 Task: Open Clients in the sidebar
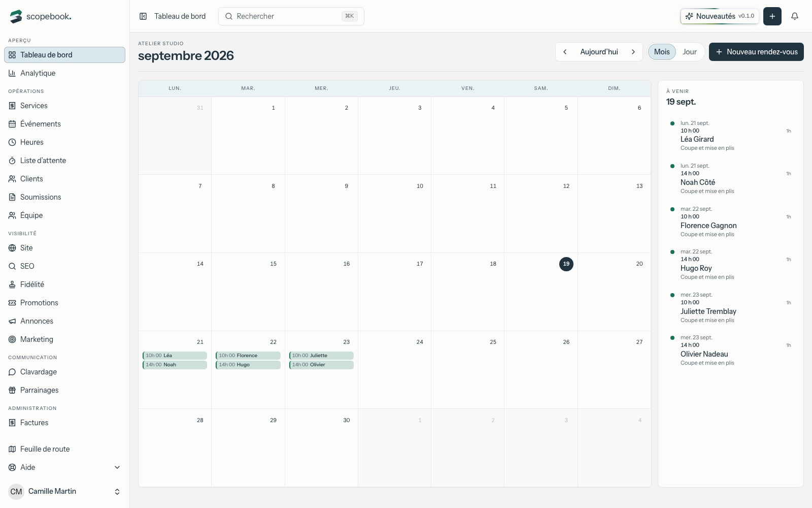(64, 179)
